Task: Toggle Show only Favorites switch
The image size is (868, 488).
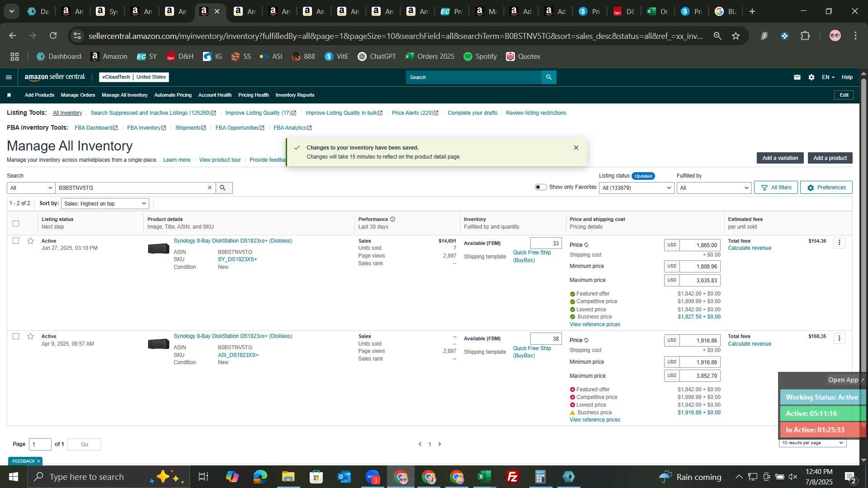Action: [541, 187]
